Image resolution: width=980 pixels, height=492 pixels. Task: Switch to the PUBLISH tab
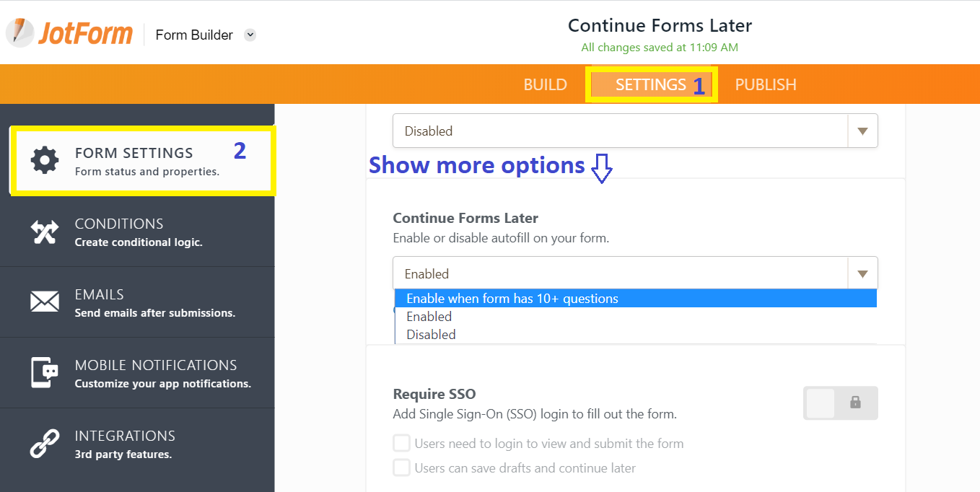pos(765,84)
